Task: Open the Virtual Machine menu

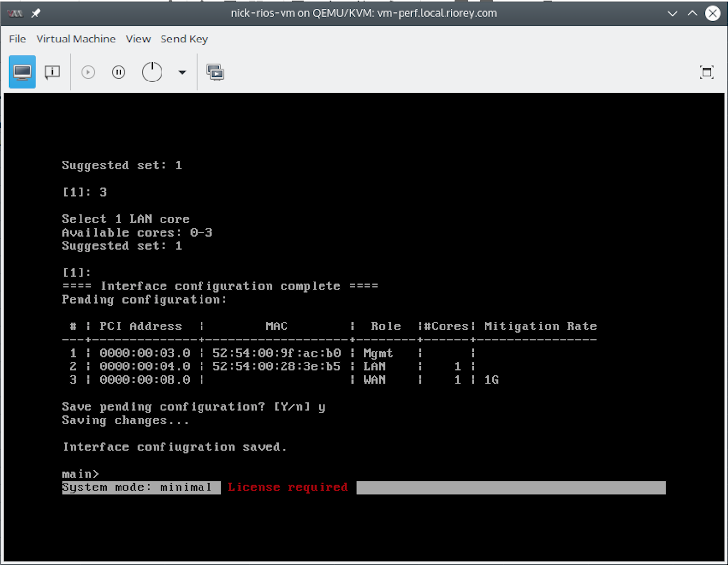Action: point(76,39)
